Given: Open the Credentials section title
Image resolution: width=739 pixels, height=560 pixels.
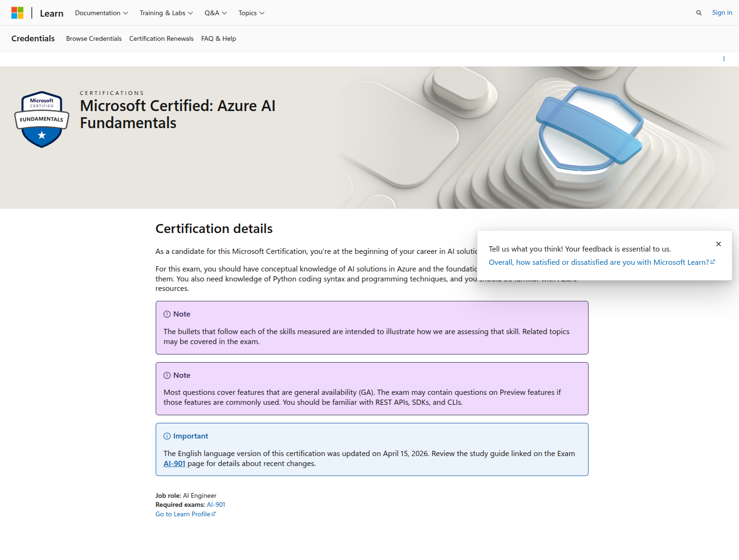Looking at the screenshot, I should click(33, 38).
